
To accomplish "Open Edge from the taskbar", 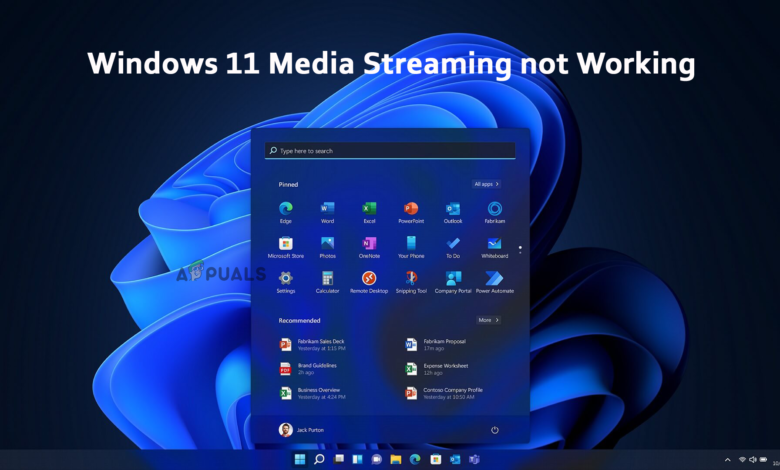I will [x=415, y=459].
